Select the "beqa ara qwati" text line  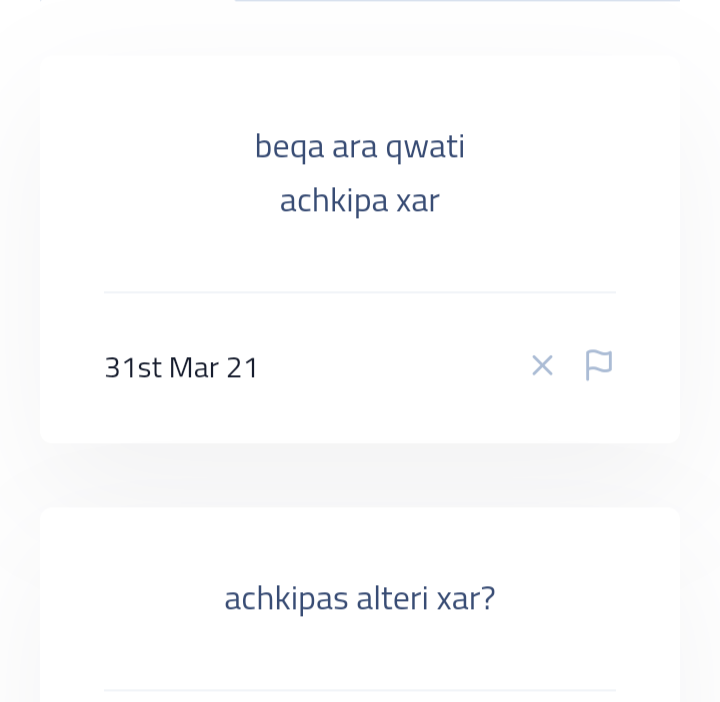click(x=359, y=147)
